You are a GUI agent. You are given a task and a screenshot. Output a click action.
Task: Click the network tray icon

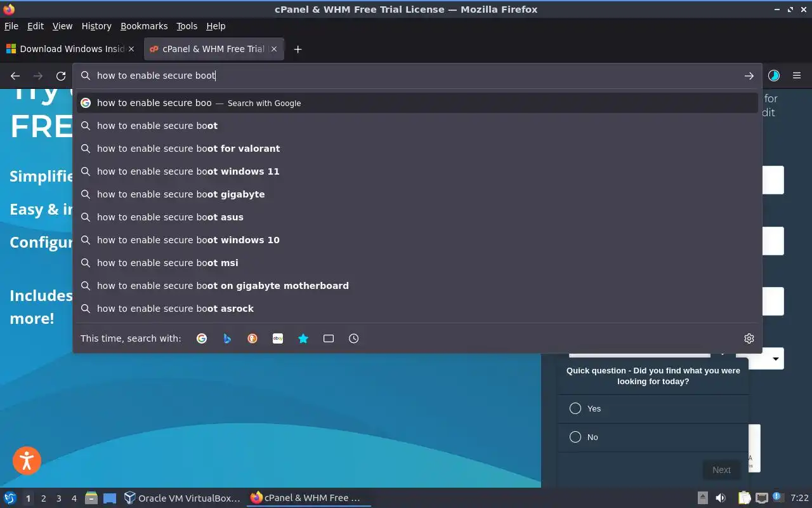coord(762,498)
